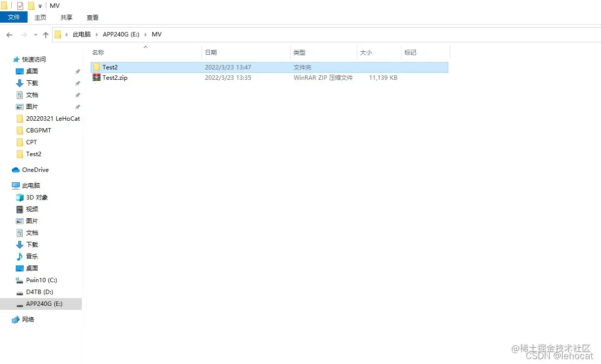Open pinned 图片 under quick access
This screenshot has width=601, height=364.
(x=32, y=106)
